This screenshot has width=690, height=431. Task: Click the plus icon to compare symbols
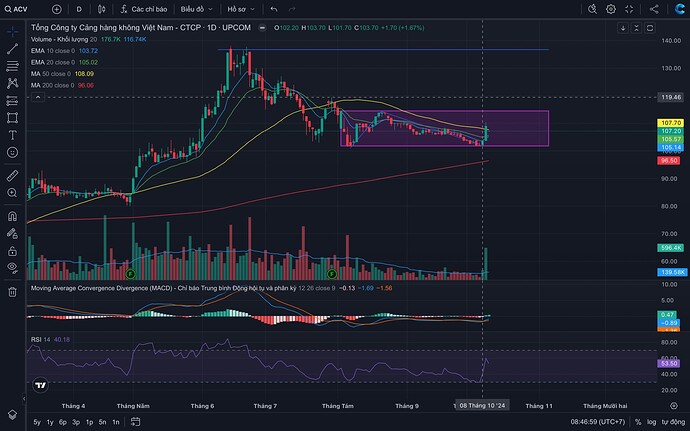point(56,9)
